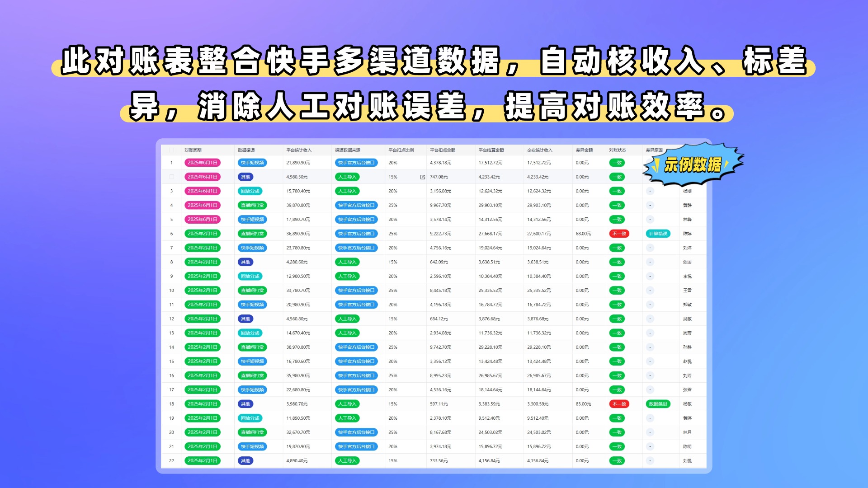Click the 快手官方后台接口 source tag in row 1
The image size is (868, 488).
coord(356,163)
